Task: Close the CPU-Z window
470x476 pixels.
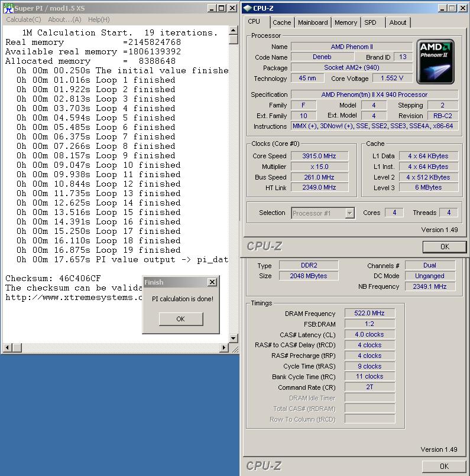Action: (x=463, y=8)
